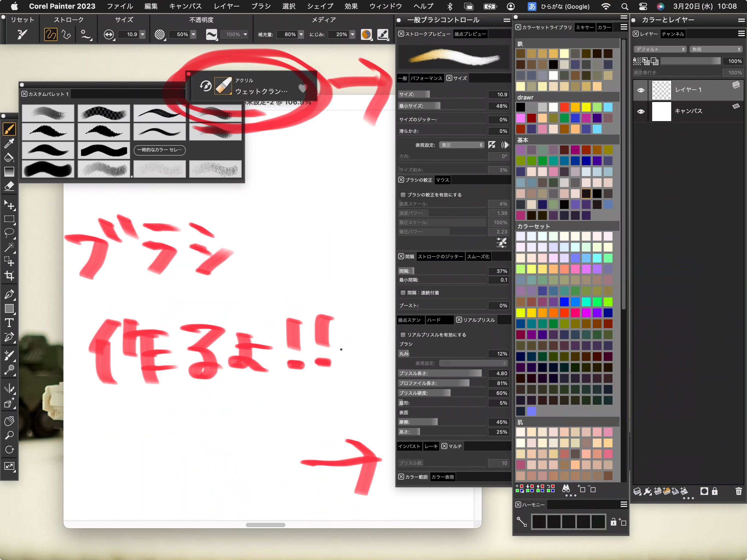
Task: Open Spotlight search in menu bar
Action: pos(625,6)
